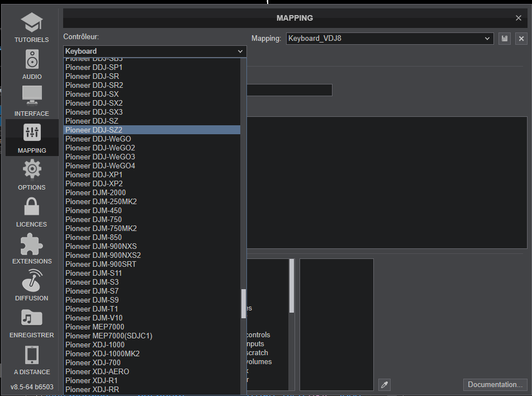Select Pioneer DDJ-XP1 controller
Screen dimensions: 532x396
(151, 175)
